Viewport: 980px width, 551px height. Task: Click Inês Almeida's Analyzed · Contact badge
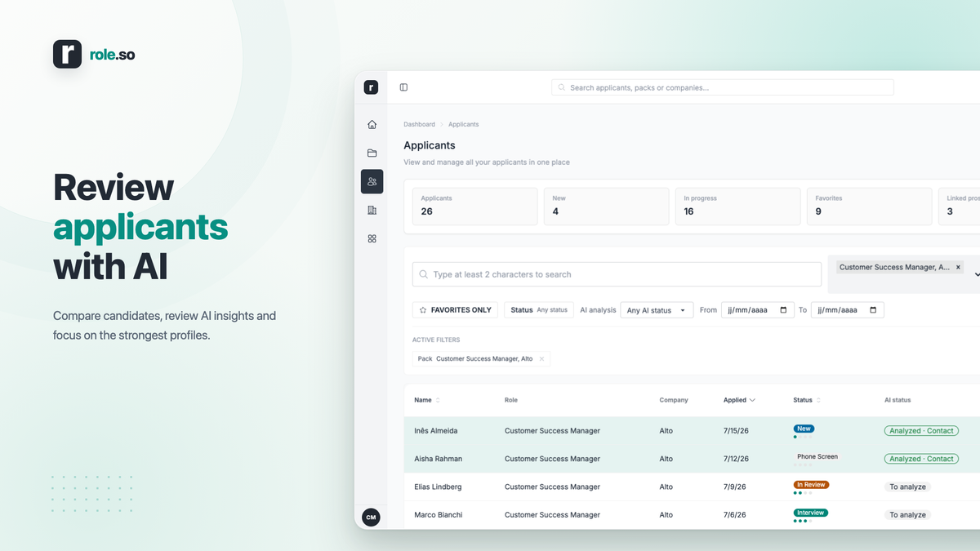(921, 430)
